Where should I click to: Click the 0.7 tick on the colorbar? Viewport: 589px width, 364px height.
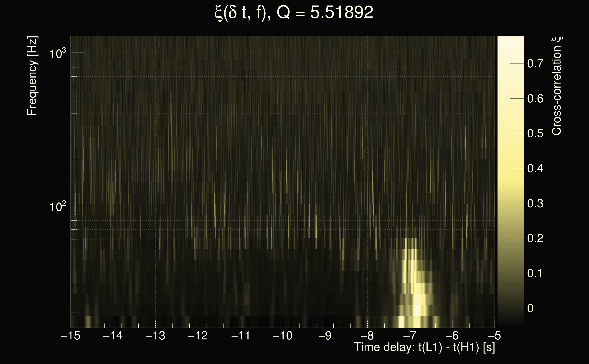[535, 63]
